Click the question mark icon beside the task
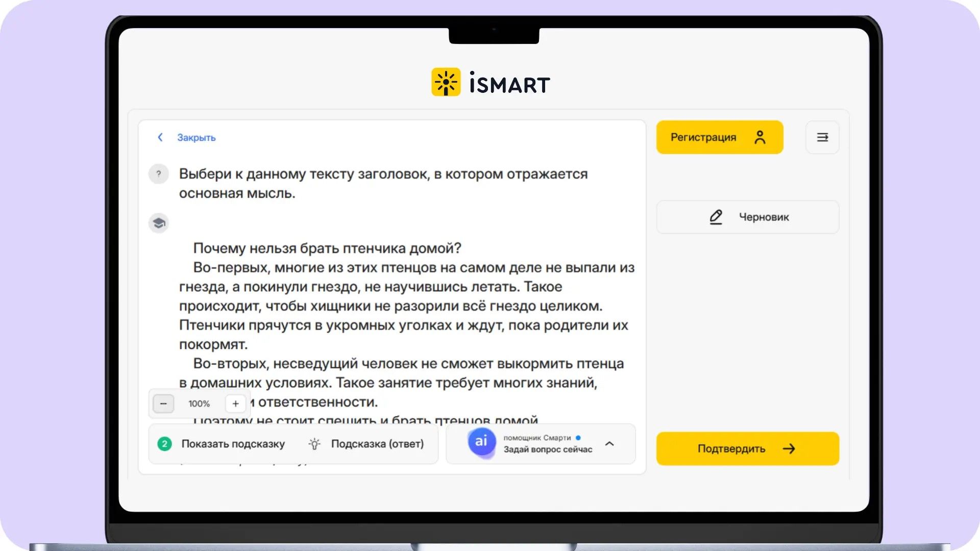 click(x=159, y=174)
